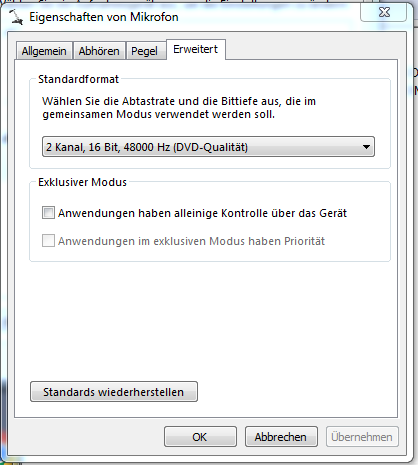The image size is (418, 465).
Task: Apply changes with Übernehmen
Action: coord(362,437)
